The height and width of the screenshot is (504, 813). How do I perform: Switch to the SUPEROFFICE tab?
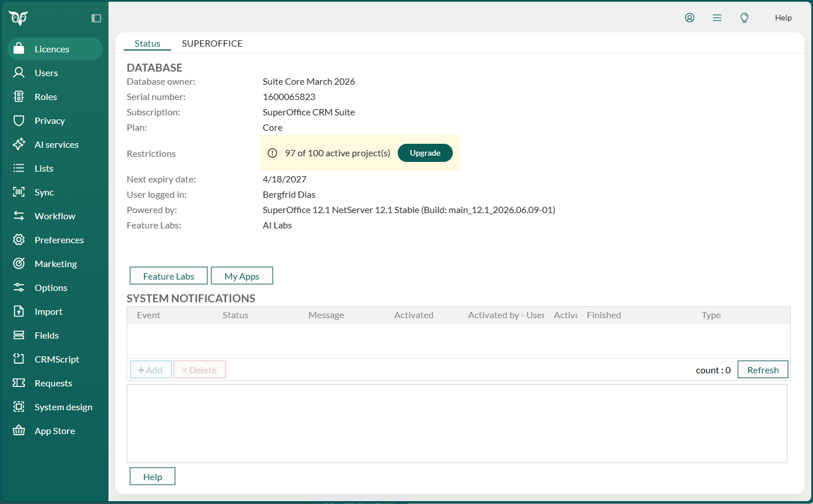(x=212, y=43)
